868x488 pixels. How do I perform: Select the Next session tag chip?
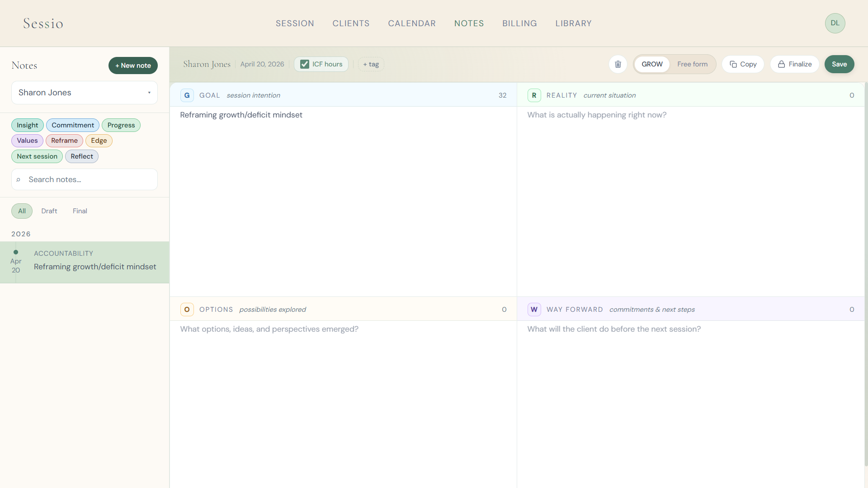click(37, 156)
